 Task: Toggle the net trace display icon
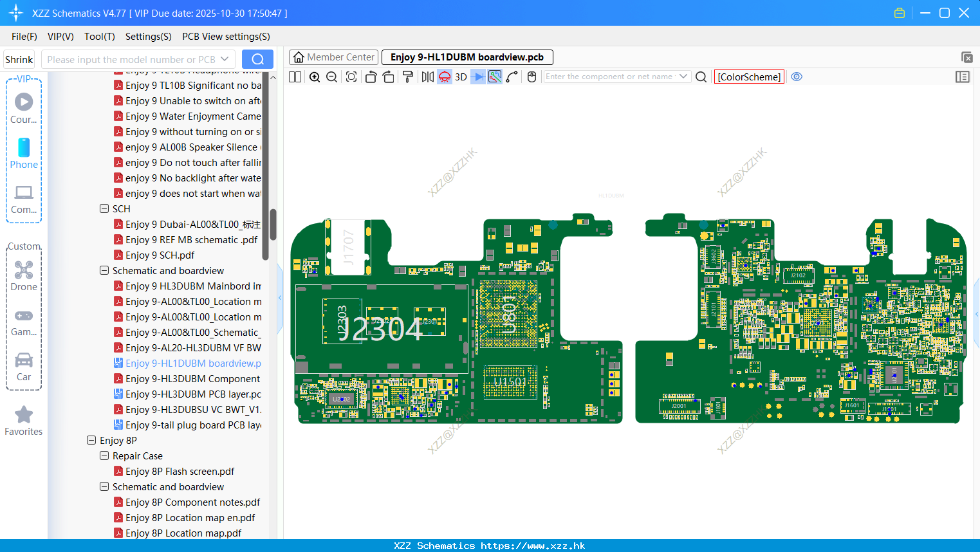point(495,77)
